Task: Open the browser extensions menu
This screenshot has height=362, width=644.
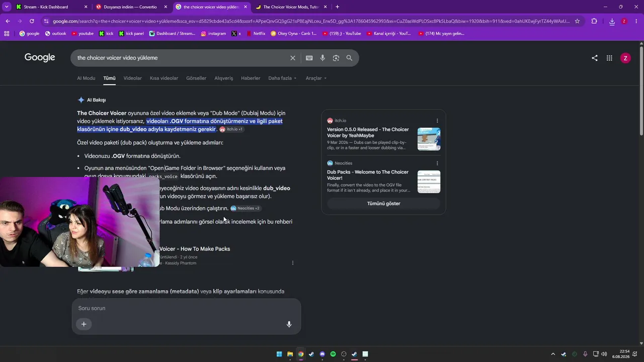Action: click(594, 21)
